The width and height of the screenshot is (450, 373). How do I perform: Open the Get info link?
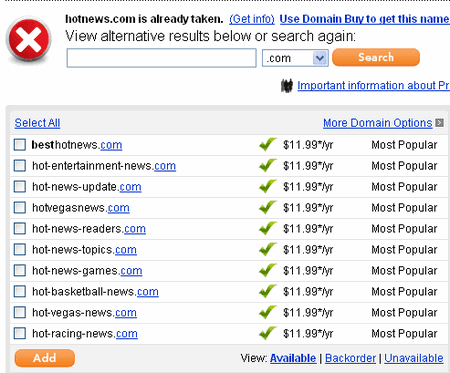pos(252,19)
